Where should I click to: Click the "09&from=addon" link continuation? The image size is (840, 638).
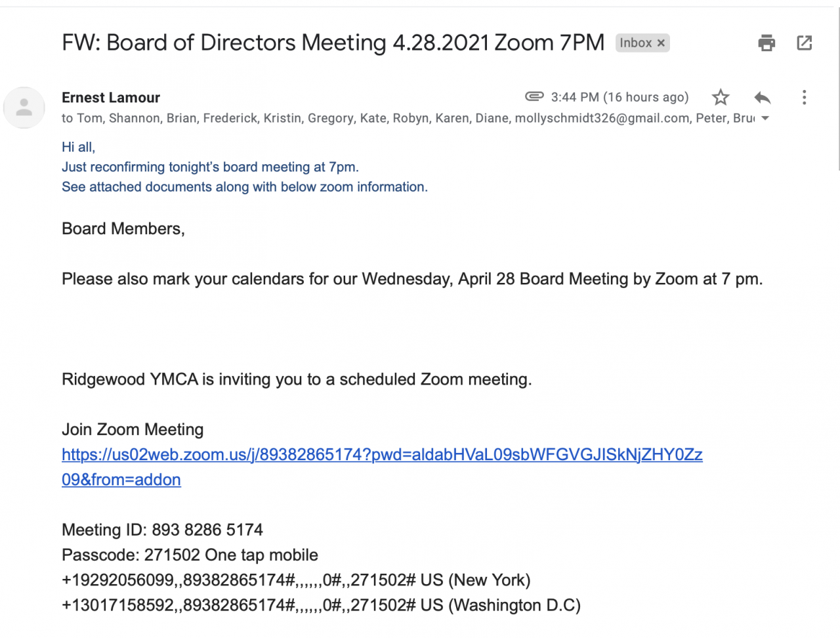121,480
